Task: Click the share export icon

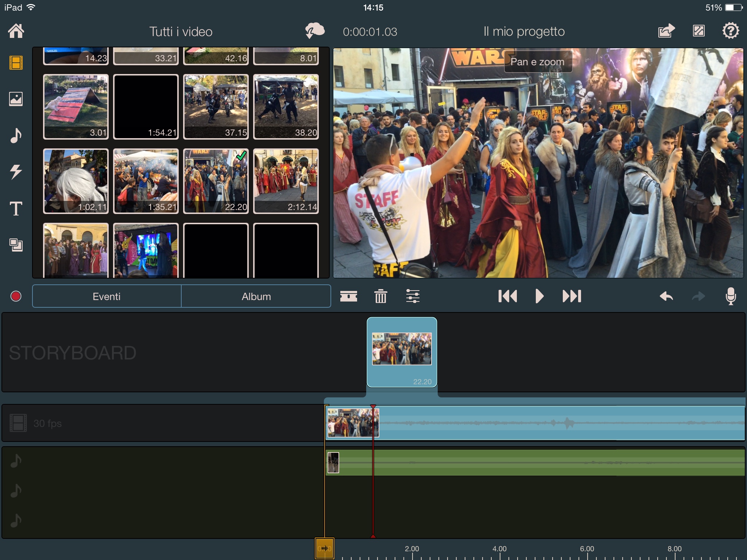Action: [666, 31]
